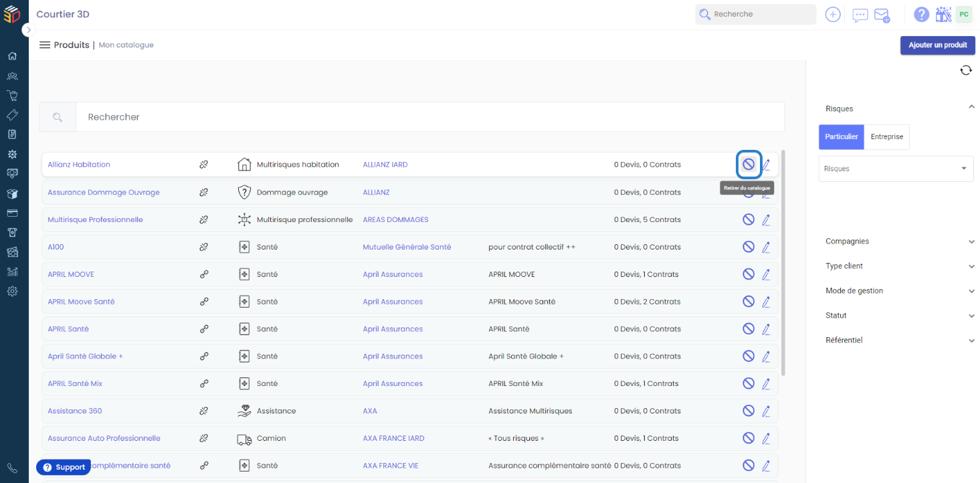
Task: Open the PC user avatar menu
Action: tap(964, 14)
